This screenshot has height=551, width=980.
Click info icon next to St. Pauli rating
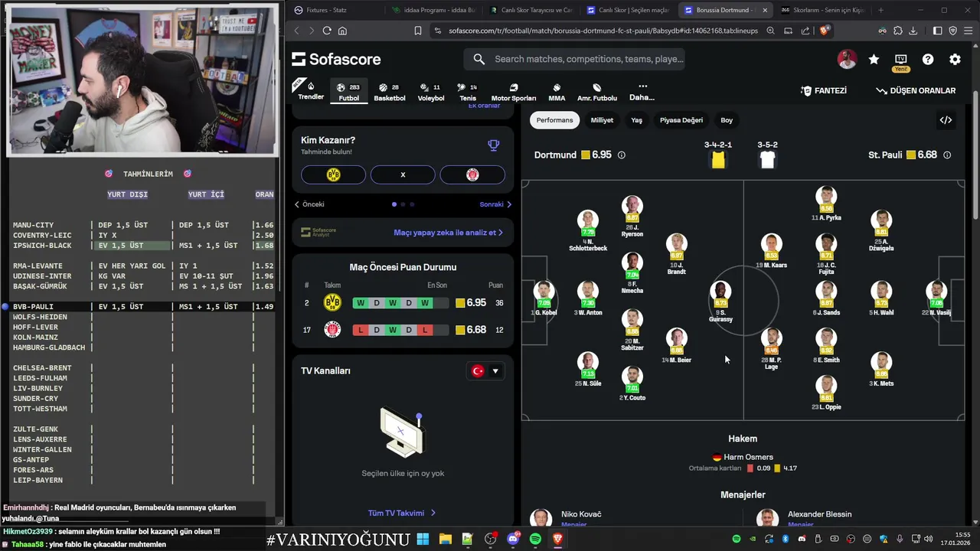pyautogui.click(x=947, y=155)
